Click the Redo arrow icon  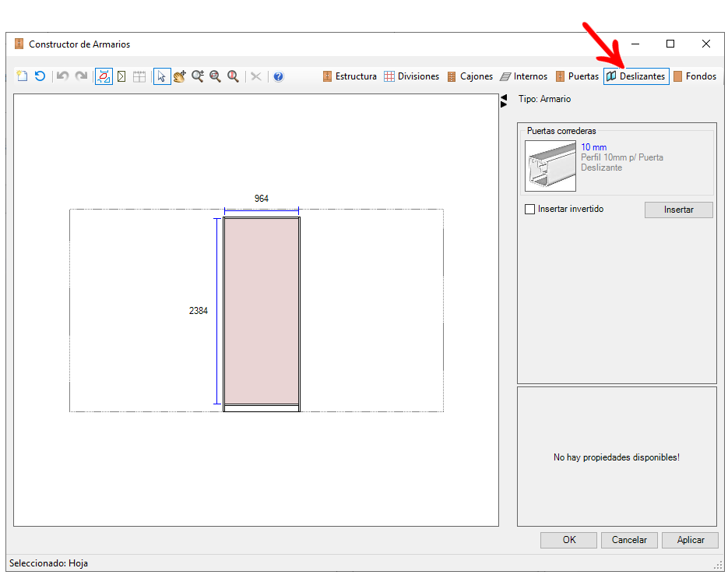[x=81, y=76]
